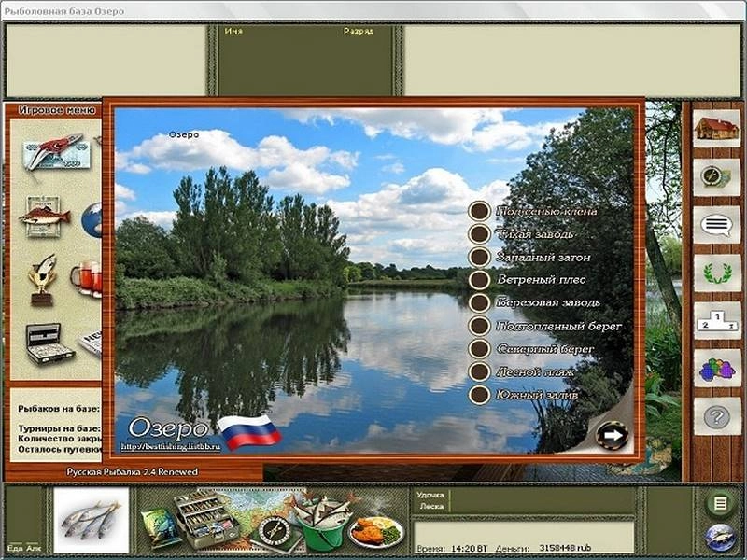Click the plate of food icon
This screenshot has width=747, height=560.
(x=376, y=530)
